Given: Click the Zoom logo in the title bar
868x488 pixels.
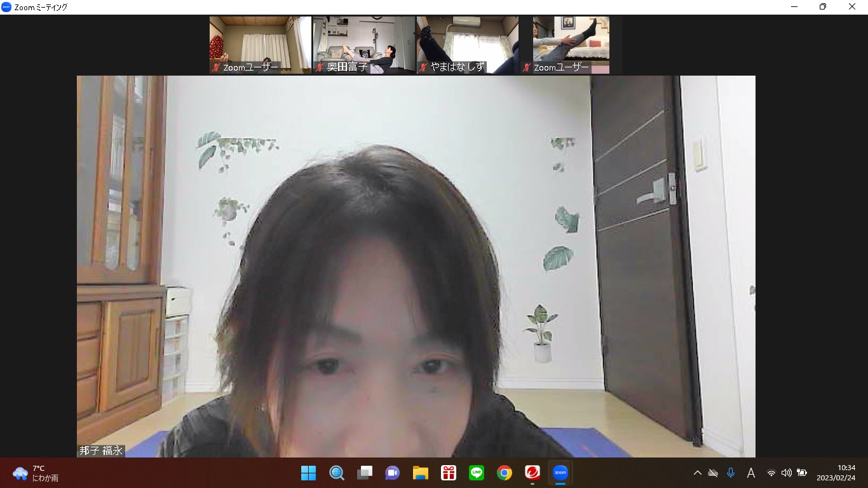Looking at the screenshot, I should [x=6, y=7].
